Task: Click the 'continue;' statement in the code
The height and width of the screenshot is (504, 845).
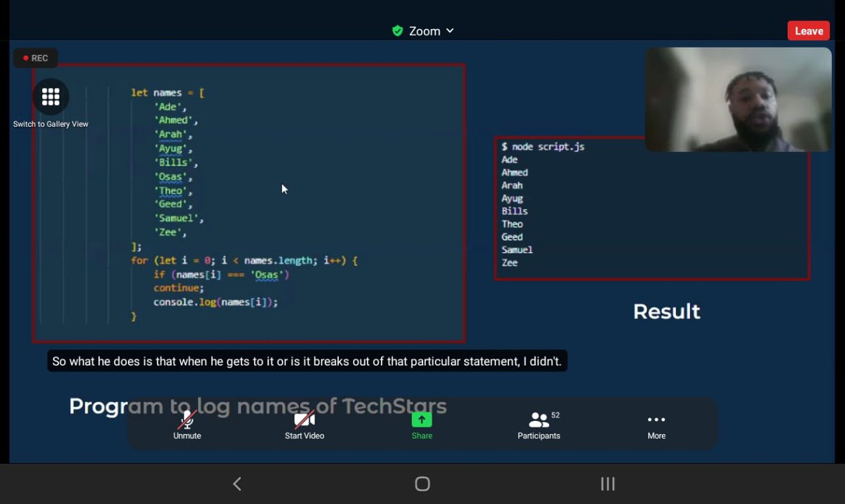Action: tap(179, 288)
